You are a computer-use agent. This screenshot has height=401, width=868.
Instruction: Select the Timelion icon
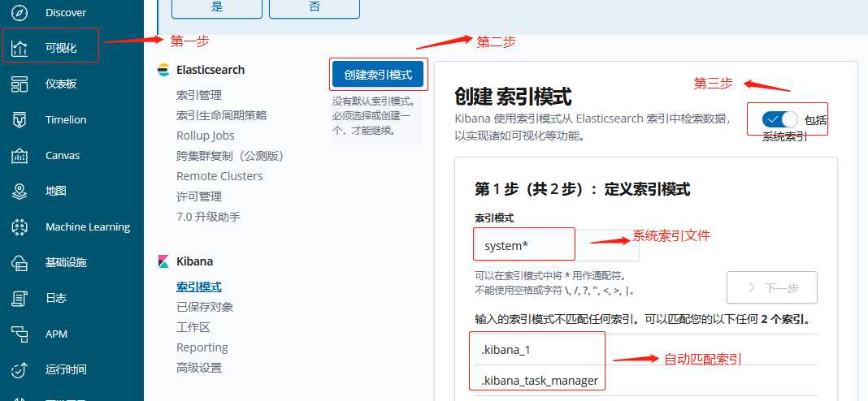pos(20,120)
